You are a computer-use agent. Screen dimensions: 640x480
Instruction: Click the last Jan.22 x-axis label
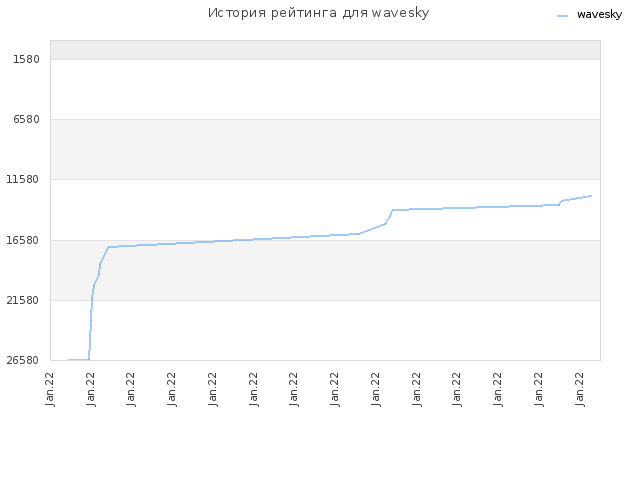coord(580,389)
